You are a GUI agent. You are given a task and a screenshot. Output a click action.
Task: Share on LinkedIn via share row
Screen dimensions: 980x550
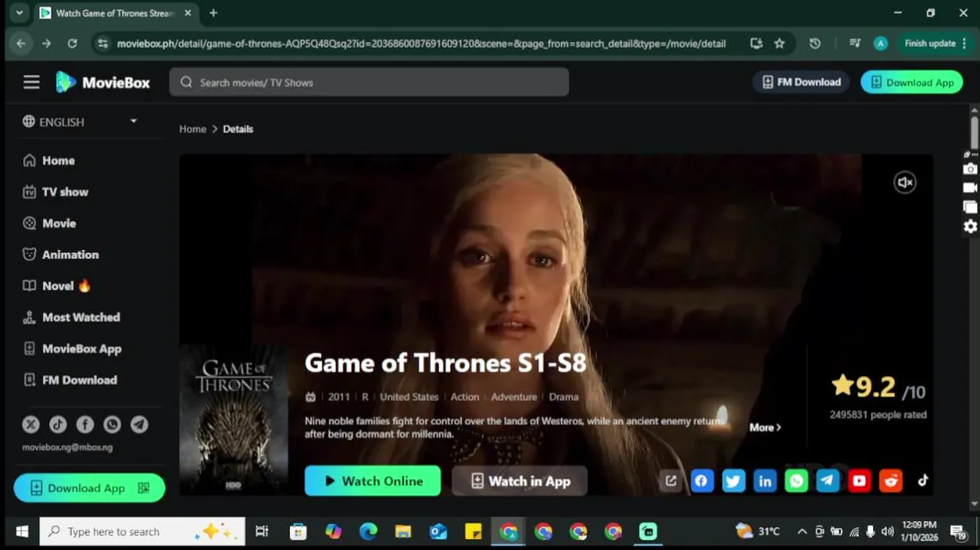[x=765, y=480]
